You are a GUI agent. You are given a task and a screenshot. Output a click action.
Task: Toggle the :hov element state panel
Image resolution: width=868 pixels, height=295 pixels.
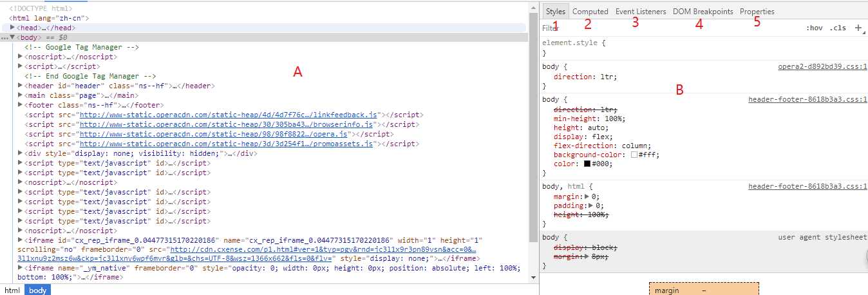(814, 28)
